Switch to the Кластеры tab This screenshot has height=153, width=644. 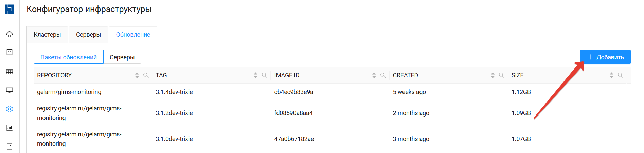tap(47, 35)
